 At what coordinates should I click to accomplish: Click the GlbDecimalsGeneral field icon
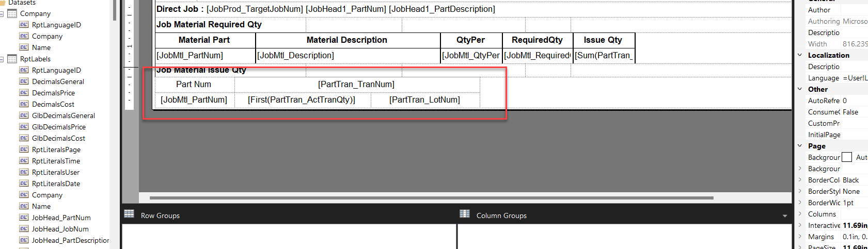pyautogui.click(x=24, y=115)
